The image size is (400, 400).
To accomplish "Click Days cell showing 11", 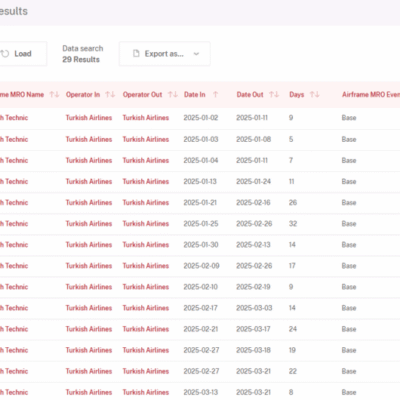I will point(291,181).
